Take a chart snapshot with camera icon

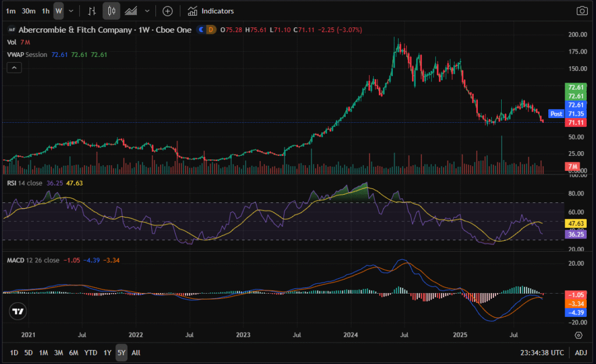tap(581, 11)
